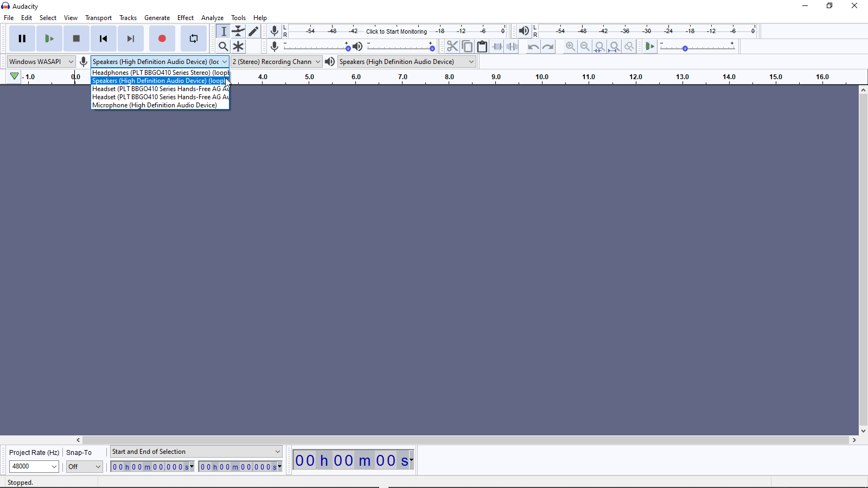
Task: Open the Edit menu
Action: coord(27,18)
